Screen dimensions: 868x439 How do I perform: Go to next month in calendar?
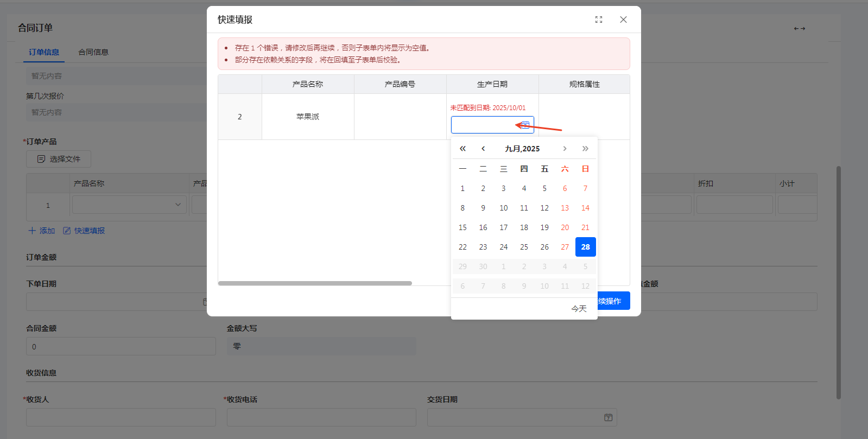click(x=565, y=149)
